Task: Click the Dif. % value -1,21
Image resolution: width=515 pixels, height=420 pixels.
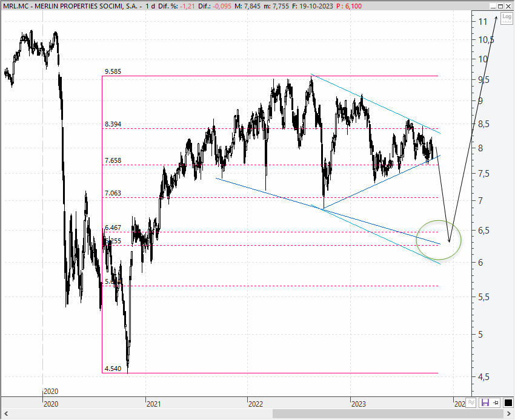Action: tap(187, 6)
